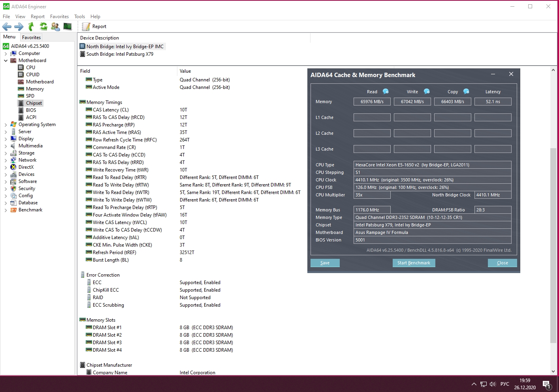Click the green up-level arrow in toolbar

tap(31, 26)
